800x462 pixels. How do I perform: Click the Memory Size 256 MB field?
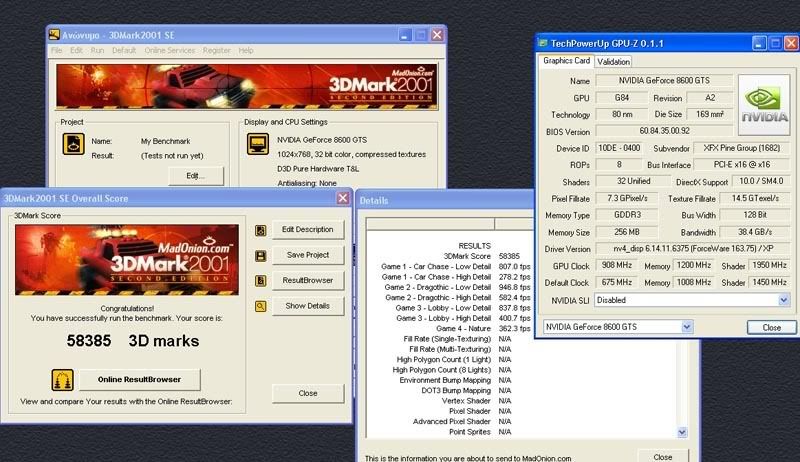coord(627,232)
